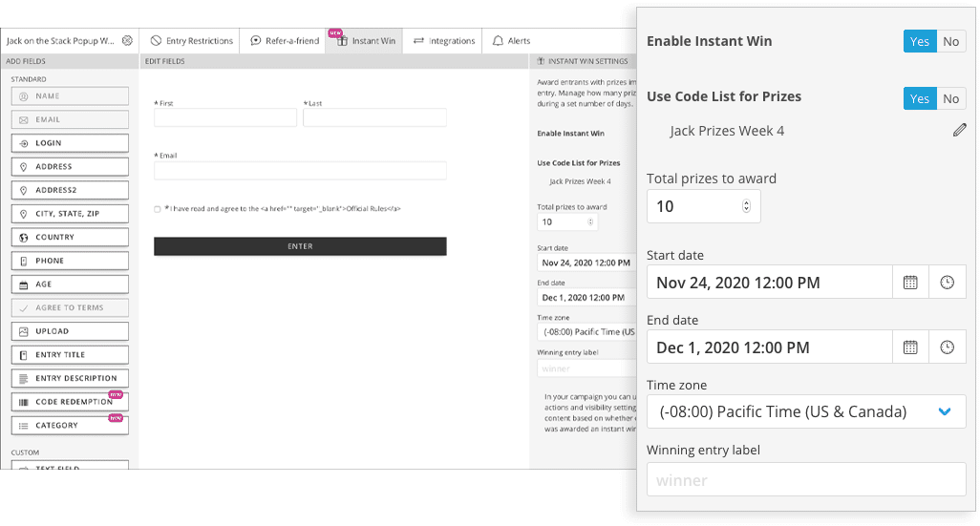Set Use Code List for Prizes to No
The image size is (980, 526).
(x=950, y=98)
